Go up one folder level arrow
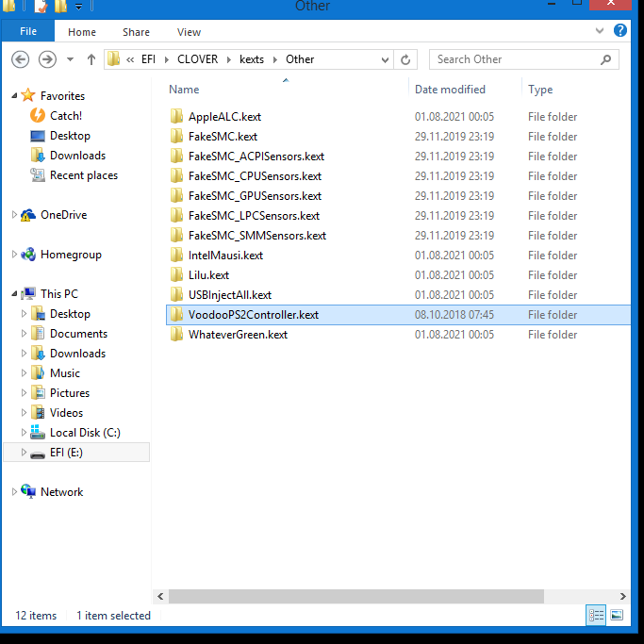 coord(91,59)
